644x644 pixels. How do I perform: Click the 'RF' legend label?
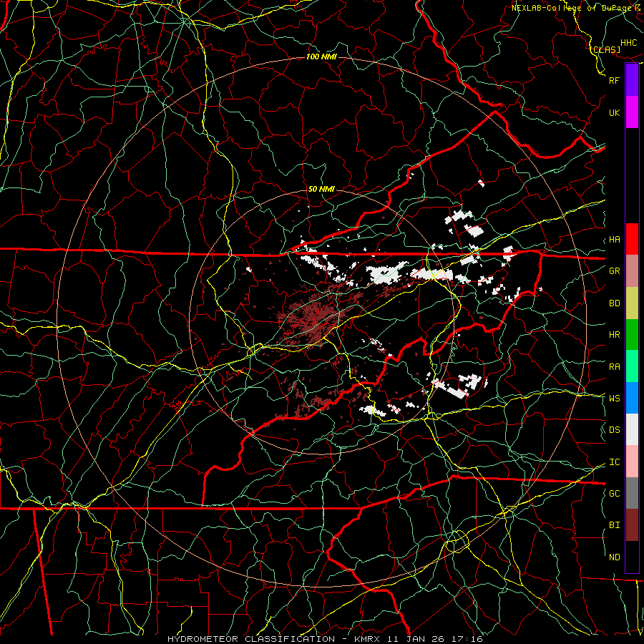pos(614,80)
